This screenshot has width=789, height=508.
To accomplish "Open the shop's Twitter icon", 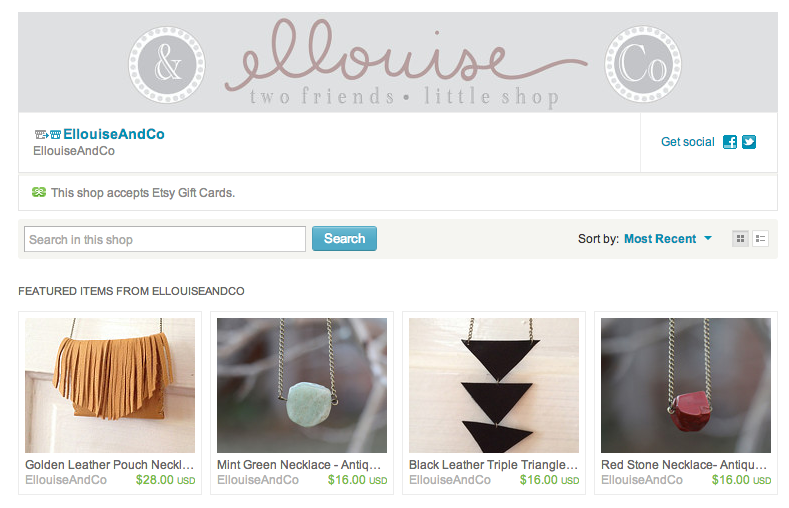I will [x=749, y=142].
